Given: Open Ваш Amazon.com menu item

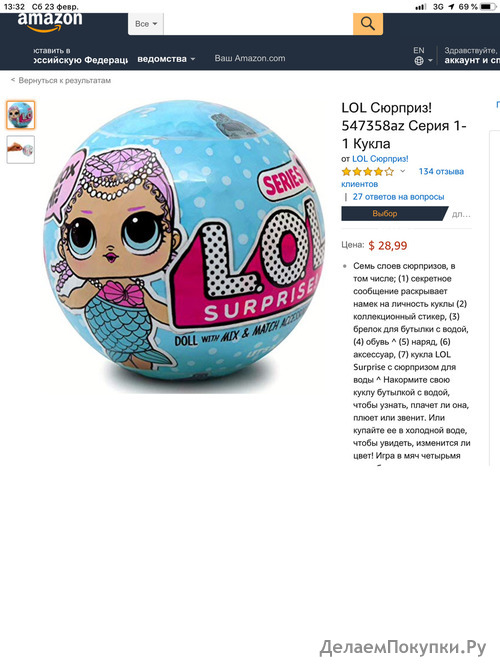Looking at the screenshot, I should (x=250, y=58).
